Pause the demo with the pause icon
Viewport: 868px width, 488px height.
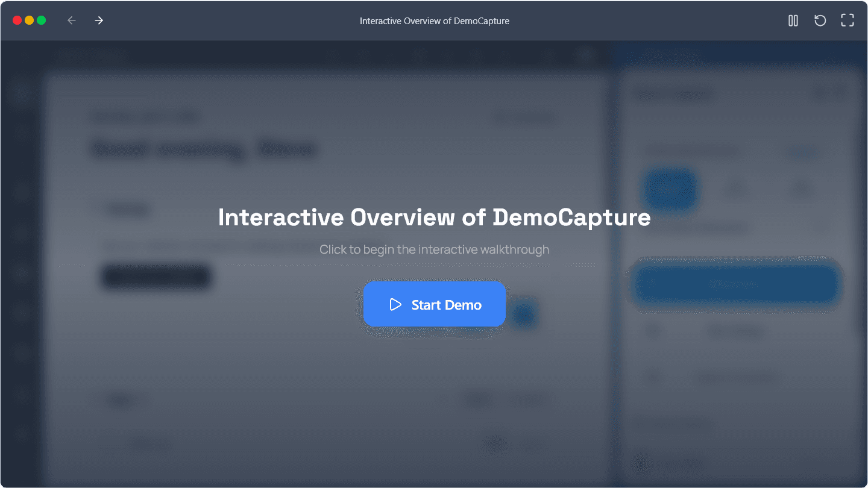point(793,20)
